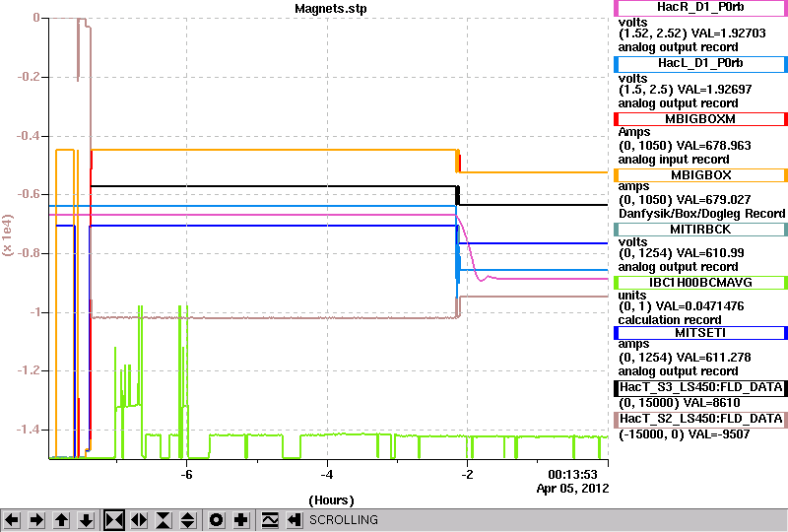Click the -0.8 y-axis tick label
This screenshot has height=532, width=788.
[29, 253]
